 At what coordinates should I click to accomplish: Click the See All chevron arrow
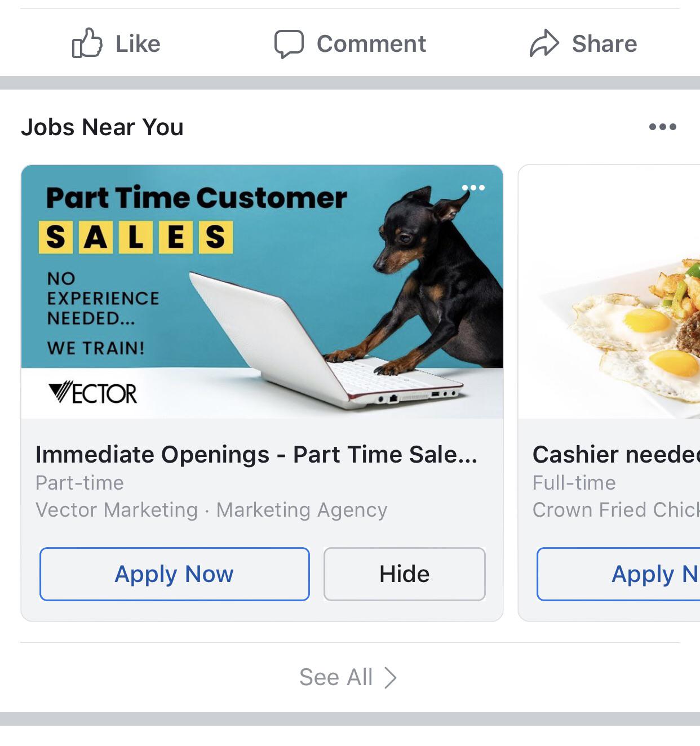tap(391, 677)
